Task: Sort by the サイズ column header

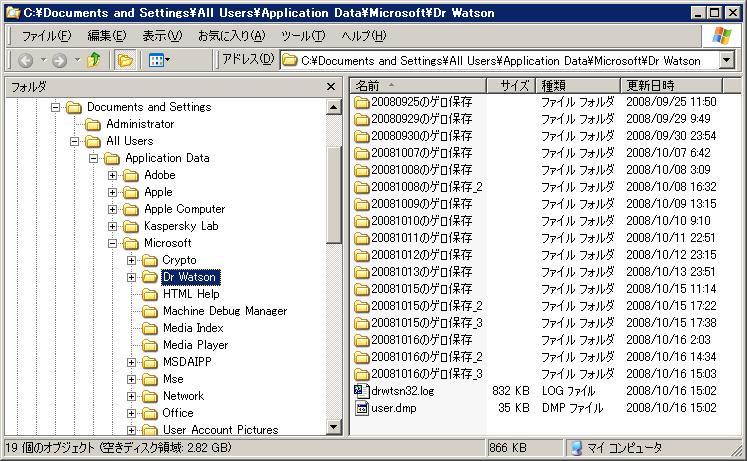Action: (510, 86)
